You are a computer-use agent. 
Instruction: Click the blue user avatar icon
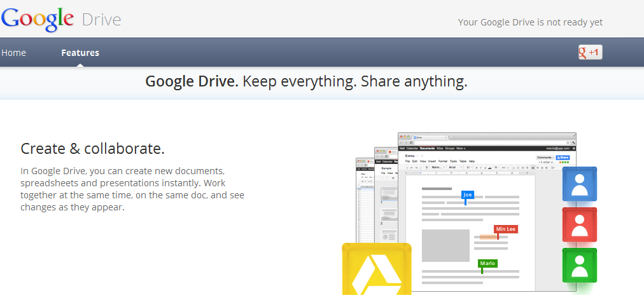(579, 184)
